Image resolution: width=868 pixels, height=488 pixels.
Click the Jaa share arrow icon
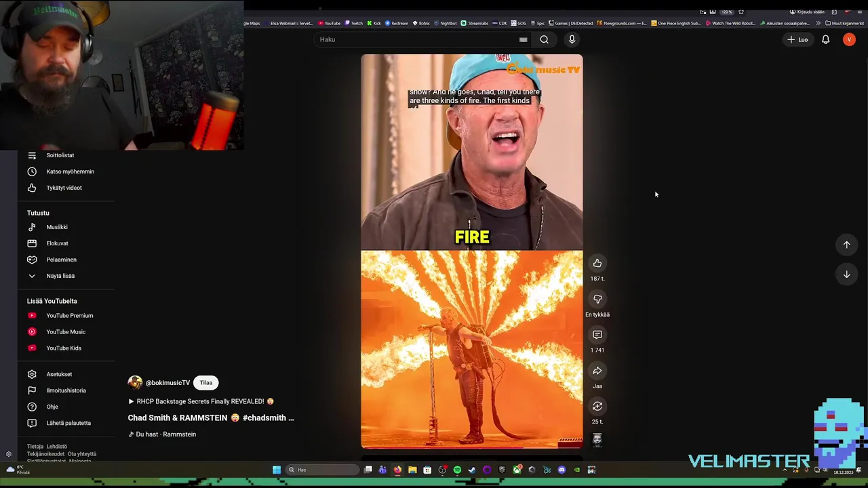point(597,371)
